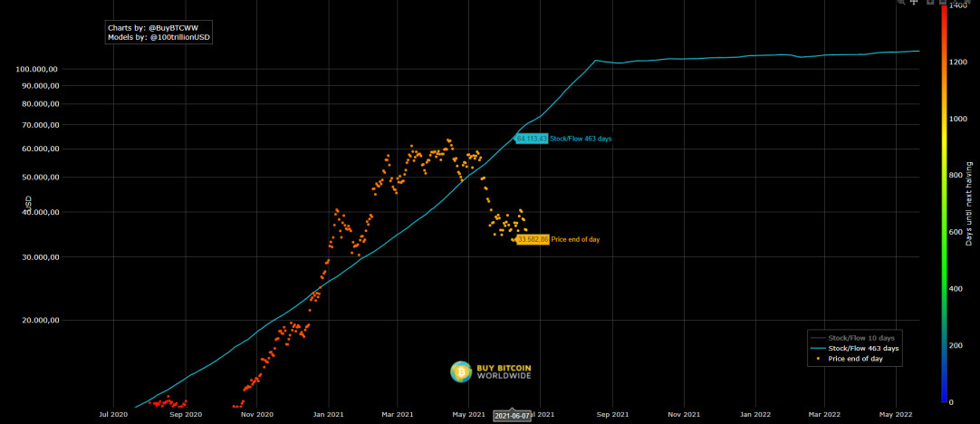Click the Jan 2021 x-axis label
This screenshot has width=980, height=424.
tap(328, 414)
